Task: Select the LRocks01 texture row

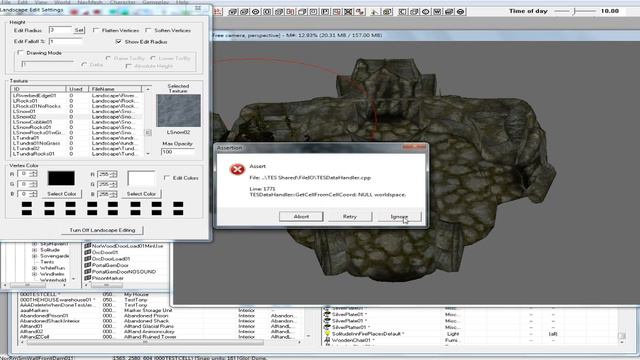Action: [77, 101]
